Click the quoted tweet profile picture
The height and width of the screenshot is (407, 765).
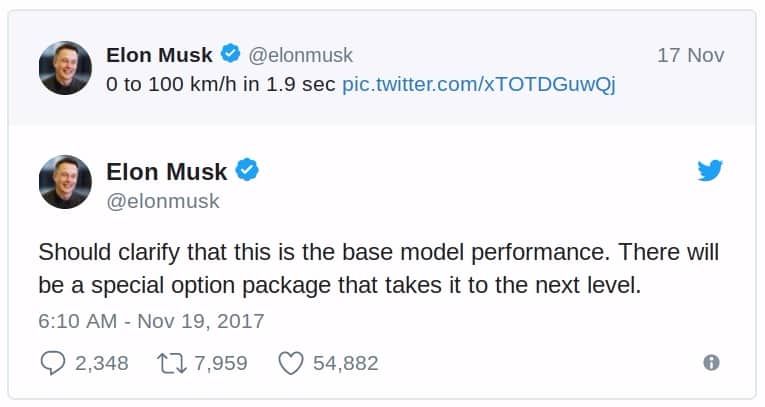[x=66, y=68]
